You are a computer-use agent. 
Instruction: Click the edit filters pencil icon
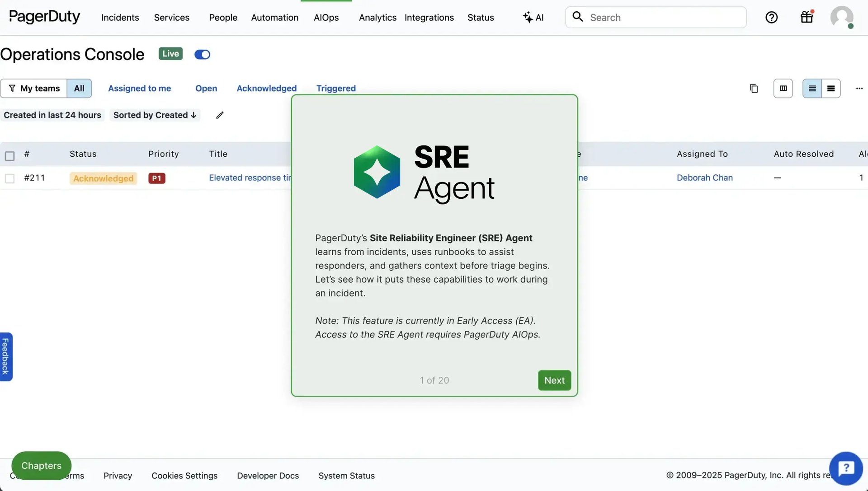[220, 115]
